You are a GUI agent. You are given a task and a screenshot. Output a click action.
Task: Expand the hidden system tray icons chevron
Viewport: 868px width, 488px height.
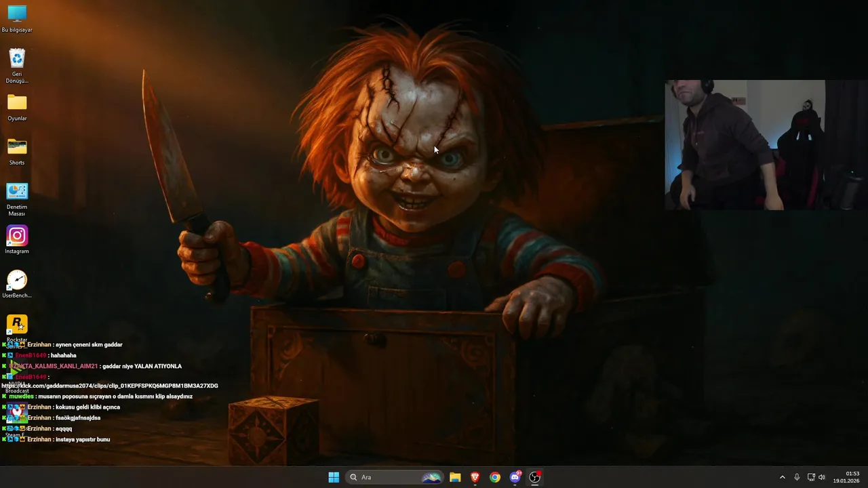[782, 477]
